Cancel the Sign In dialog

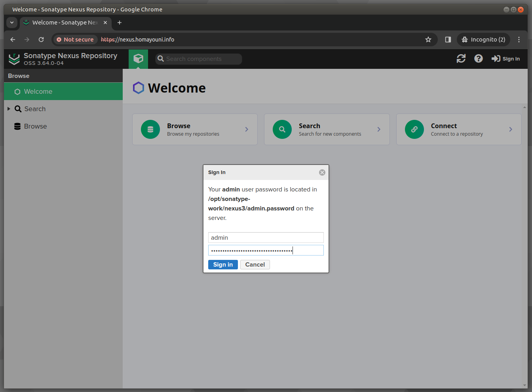click(x=255, y=265)
